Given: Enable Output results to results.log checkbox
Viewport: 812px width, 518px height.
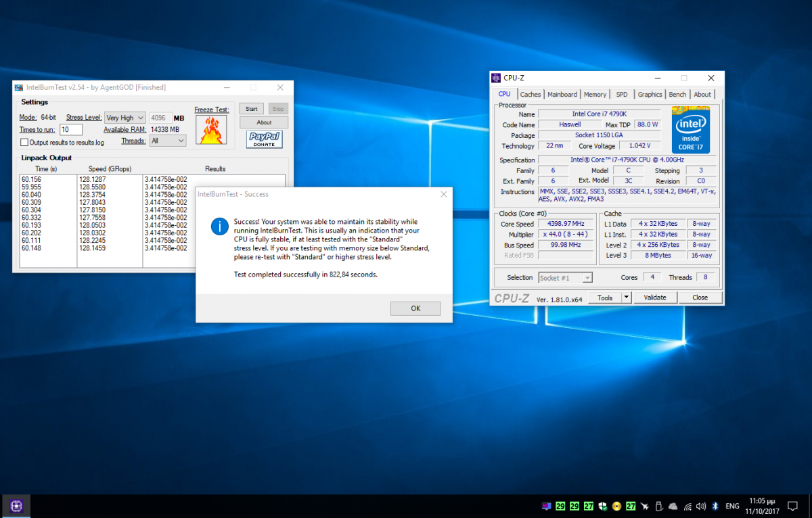Looking at the screenshot, I should point(24,143).
